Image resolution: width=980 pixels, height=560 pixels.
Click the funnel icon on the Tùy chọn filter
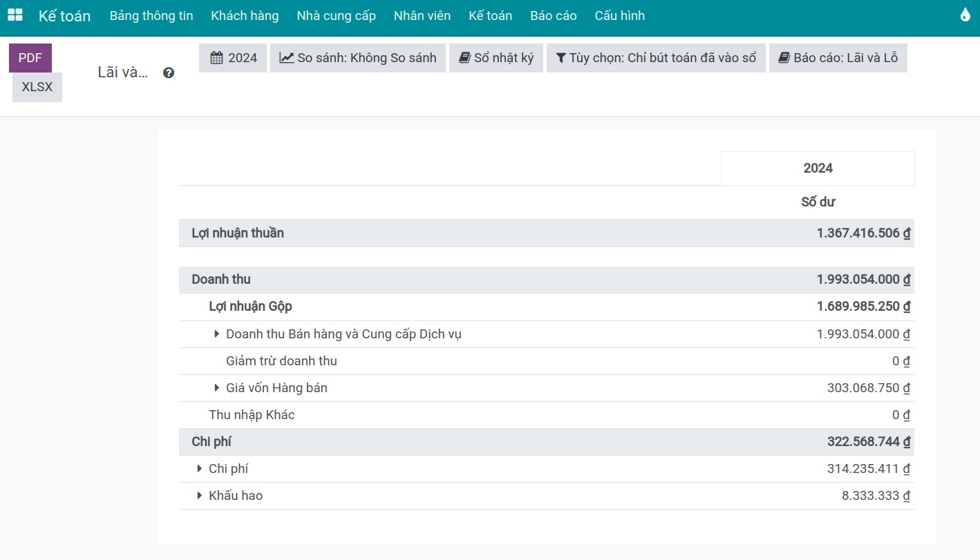(561, 58)
